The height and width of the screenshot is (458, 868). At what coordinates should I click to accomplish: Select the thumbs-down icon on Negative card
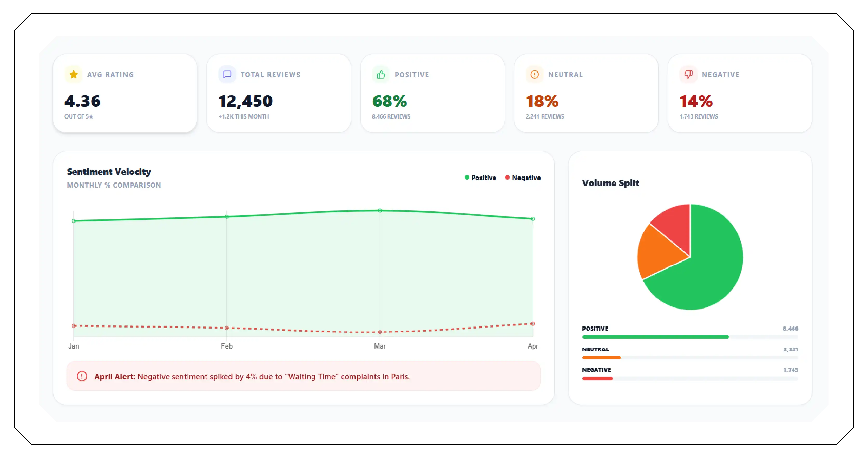689,75
